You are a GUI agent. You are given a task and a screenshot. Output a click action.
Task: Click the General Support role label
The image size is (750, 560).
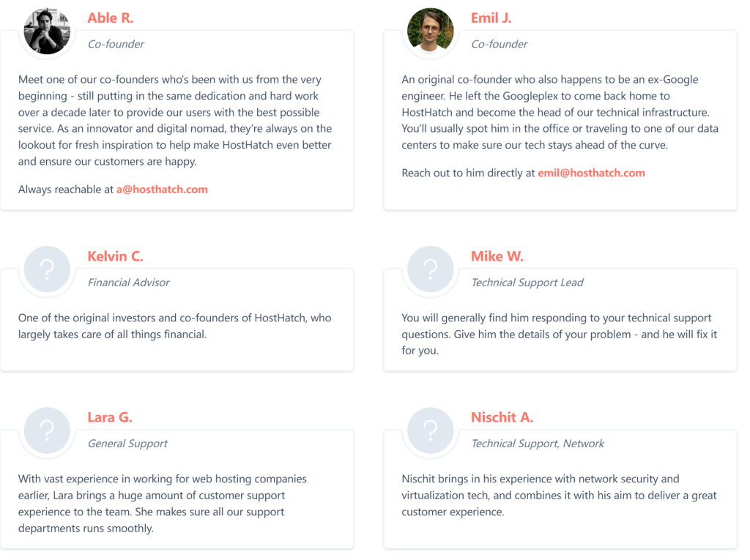click(x=127, y=444)
